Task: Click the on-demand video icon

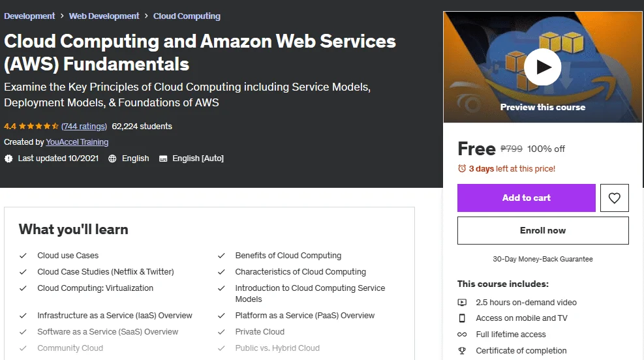Action: (x=462, y=303)
